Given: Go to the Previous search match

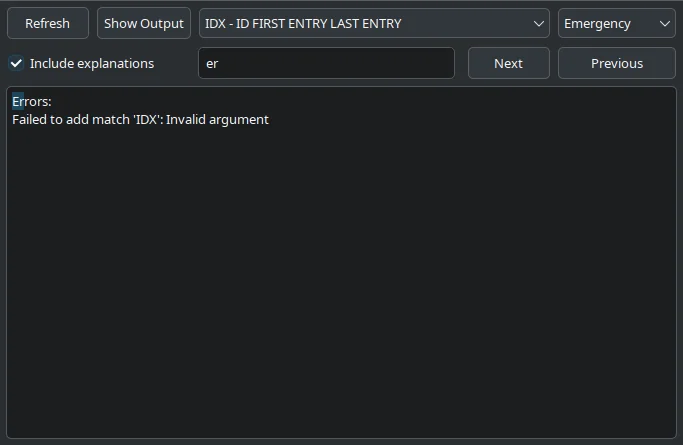Looking at the screenshot, I should (x=616, y=63).
